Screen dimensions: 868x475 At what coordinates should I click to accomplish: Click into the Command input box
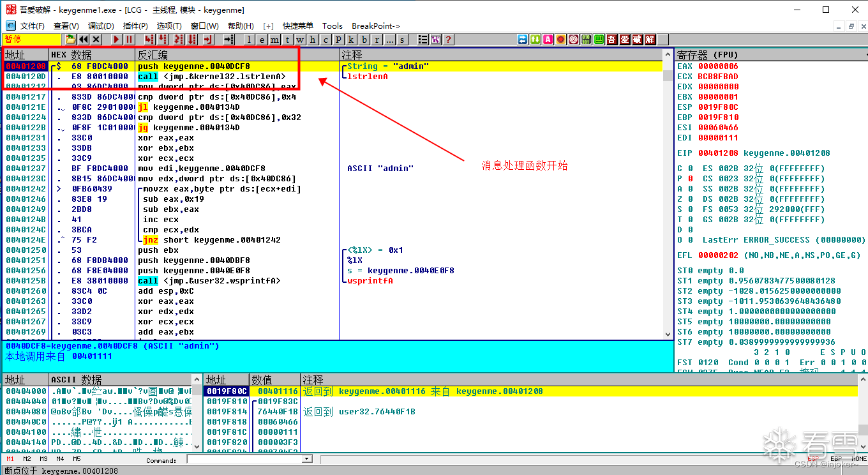point(244,459)
